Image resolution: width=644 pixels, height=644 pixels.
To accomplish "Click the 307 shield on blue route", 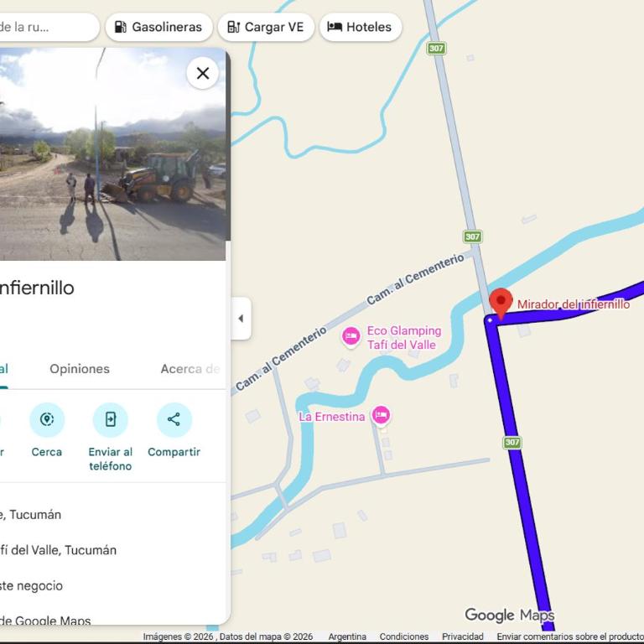I will coord(512,443).
